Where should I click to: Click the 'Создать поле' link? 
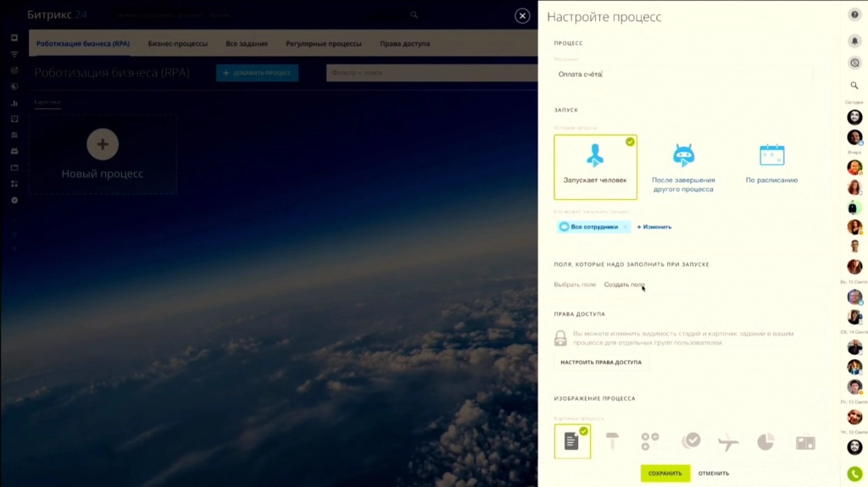point(624,285)
